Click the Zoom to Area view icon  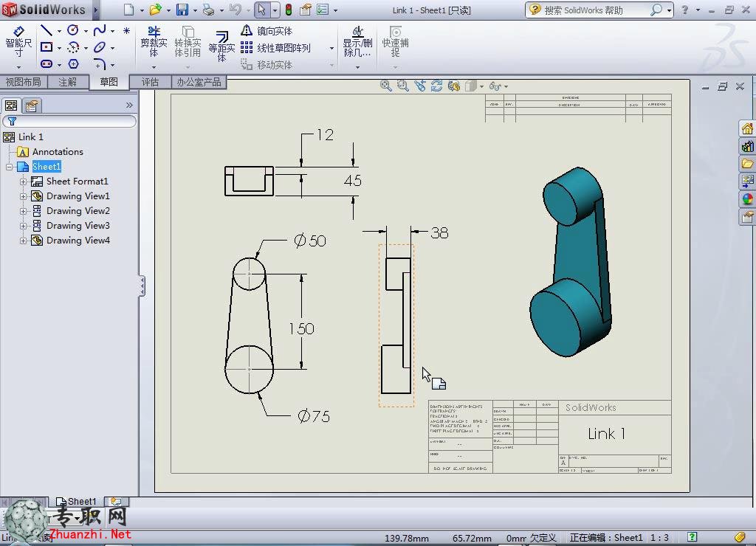[x=402, y=86]
